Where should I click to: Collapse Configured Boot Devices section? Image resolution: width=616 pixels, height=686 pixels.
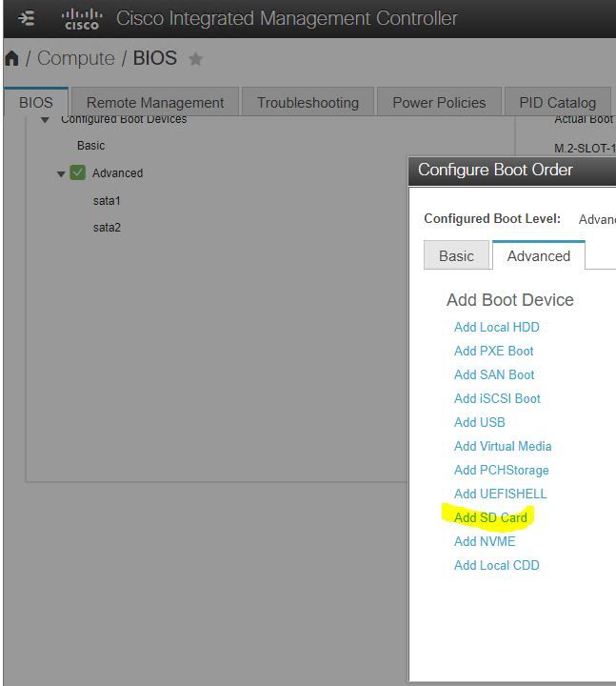45,119
